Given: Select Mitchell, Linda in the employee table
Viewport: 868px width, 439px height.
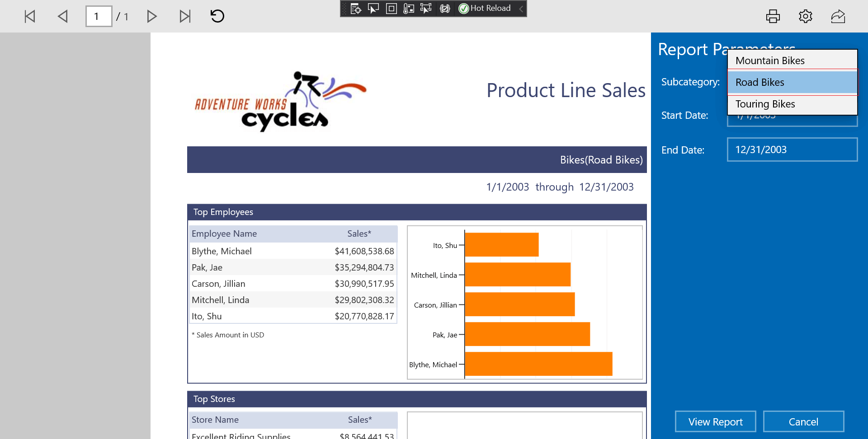Looking at the screenshot, I should (x=220, y=300).
